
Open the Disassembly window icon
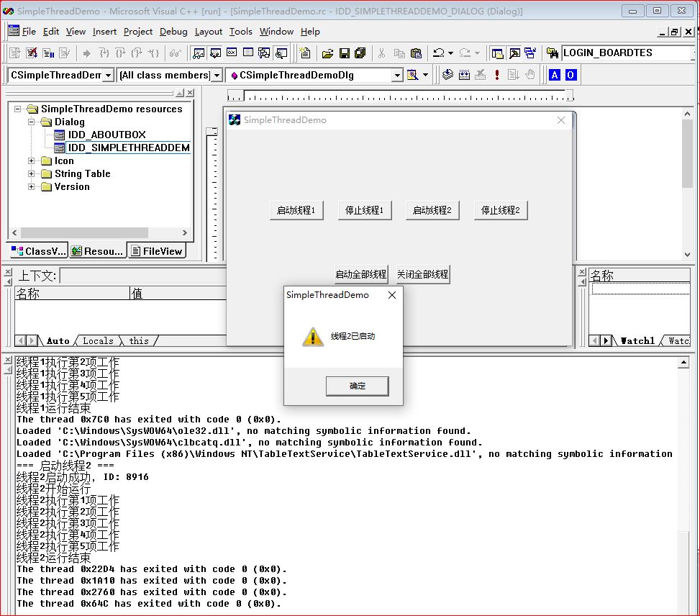pyautogui.click(x=281, y=53)
